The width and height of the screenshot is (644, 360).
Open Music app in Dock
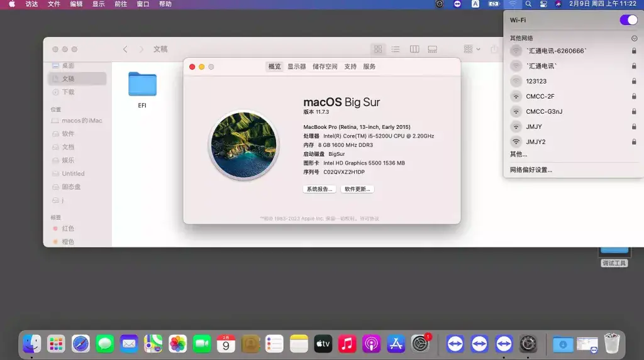[x=347, y=344]
